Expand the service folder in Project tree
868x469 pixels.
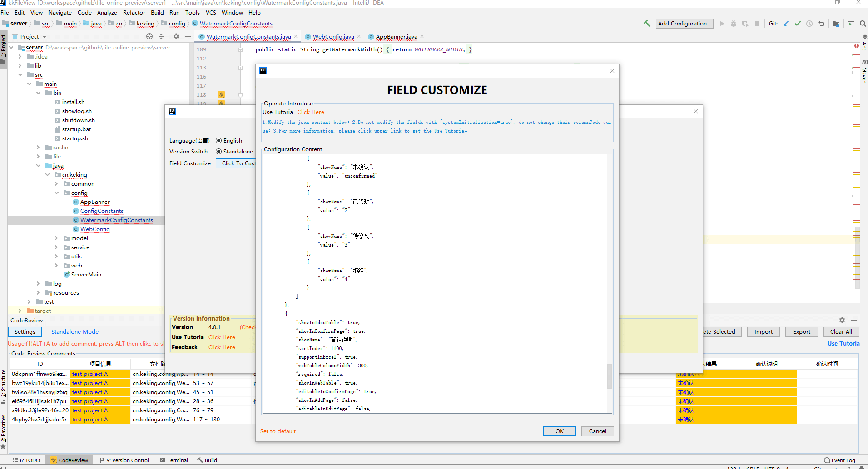56,247
